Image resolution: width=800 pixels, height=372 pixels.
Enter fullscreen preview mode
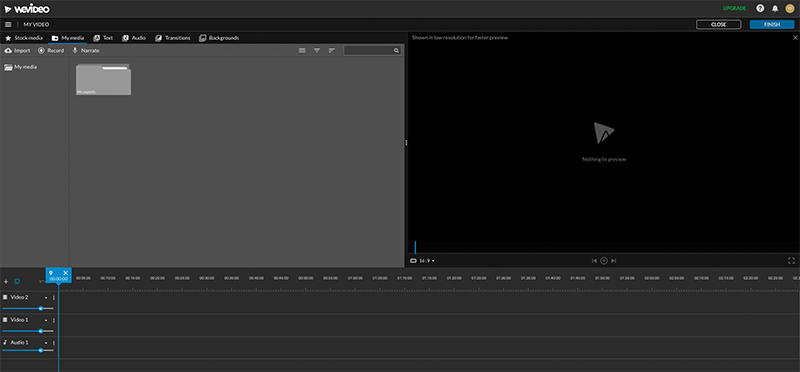coord(791,261)
